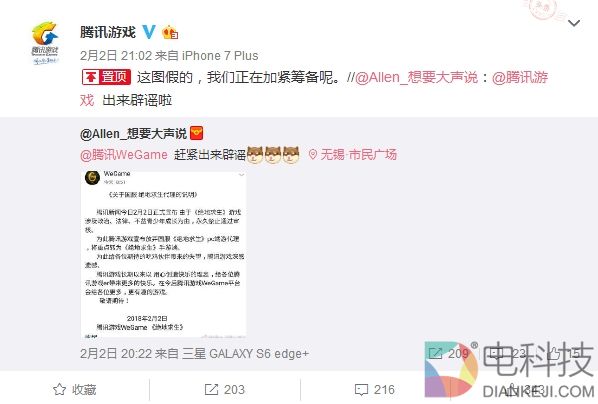Viewport: 598px width, 404px height.
Task: Open the 无锡·市民广场 location link
Action: (353, 155)
